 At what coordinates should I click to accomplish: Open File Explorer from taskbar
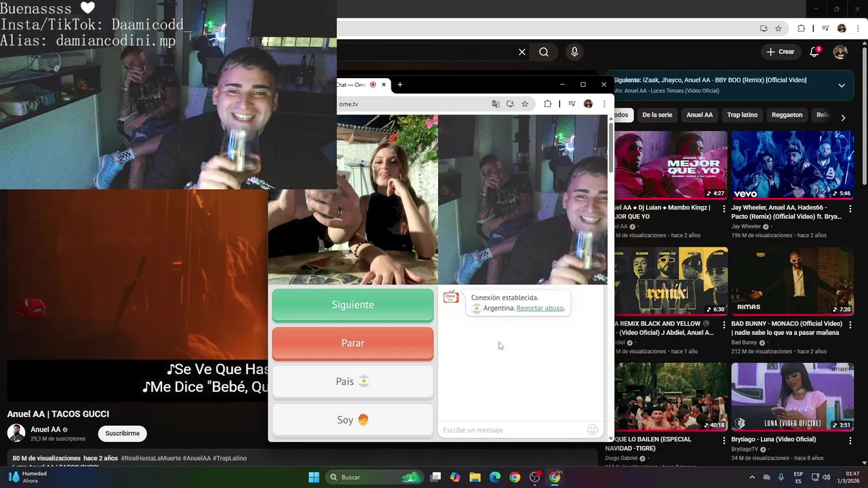click(475, 477)
